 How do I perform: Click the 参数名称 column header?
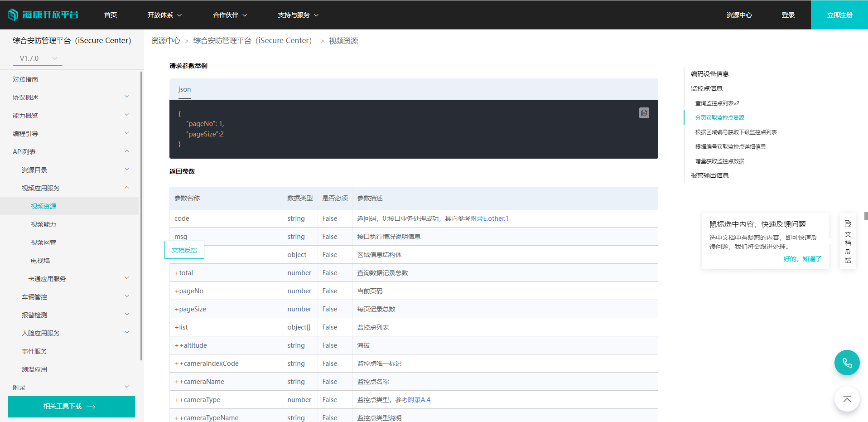coord(226,198)
